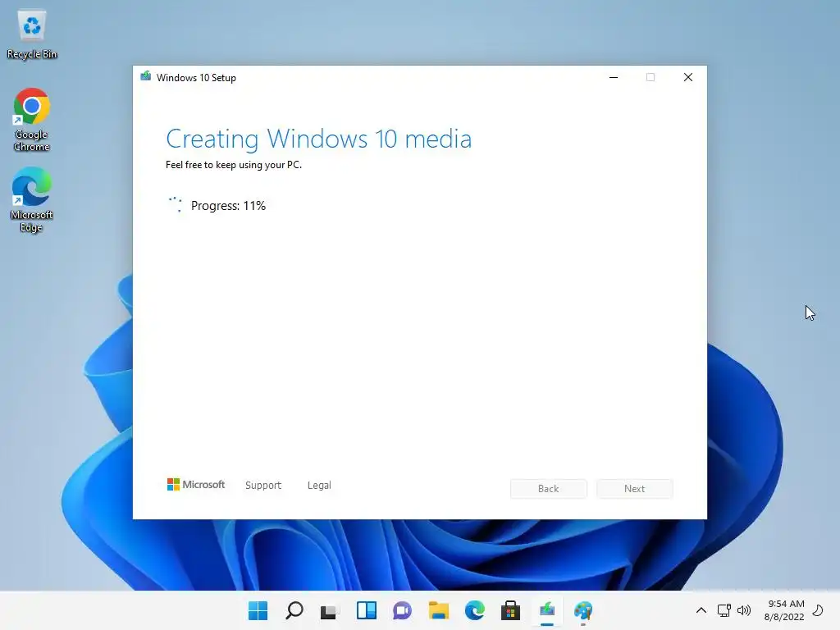
Task: Click the Back button
Action: tap(549, 489)
